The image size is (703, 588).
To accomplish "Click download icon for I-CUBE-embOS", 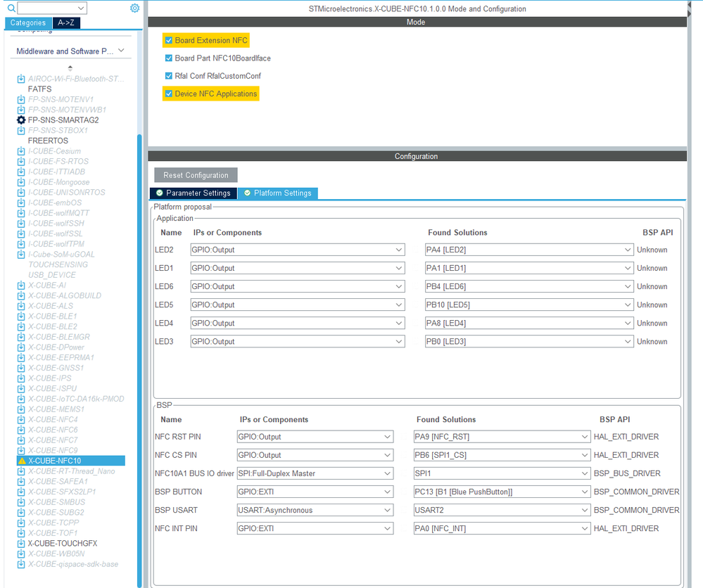I will coord(21,203).
